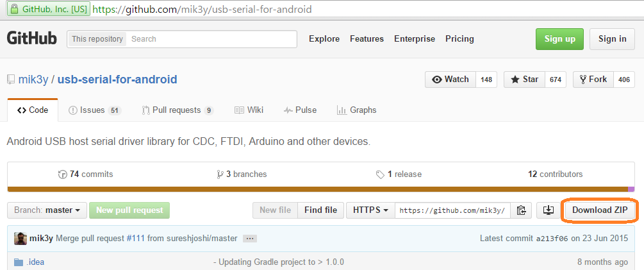Click the clone in desktop icon
The height and width of the screenshot is (270, 644).
click(549, 210)
